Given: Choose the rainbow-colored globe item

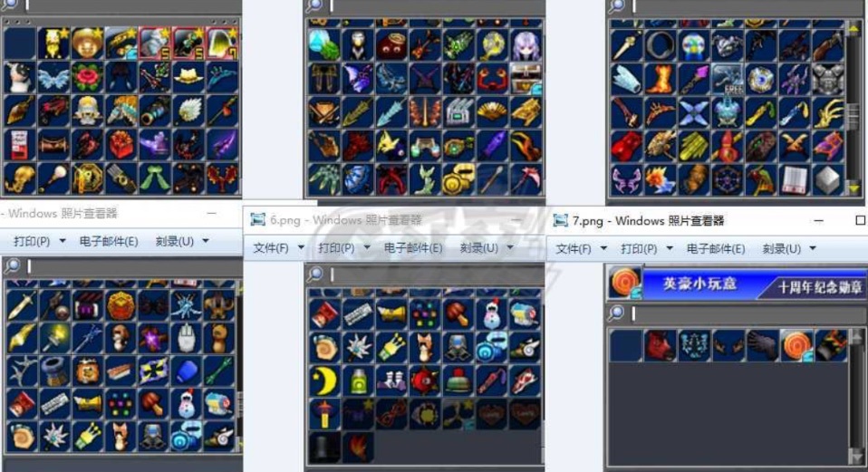Looking at the screenshot, I should click(694, 46).
